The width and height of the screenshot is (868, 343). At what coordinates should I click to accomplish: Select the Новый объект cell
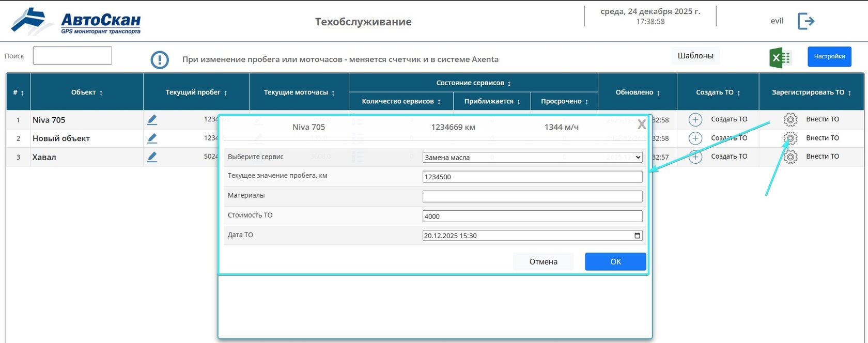coord(87,138)
